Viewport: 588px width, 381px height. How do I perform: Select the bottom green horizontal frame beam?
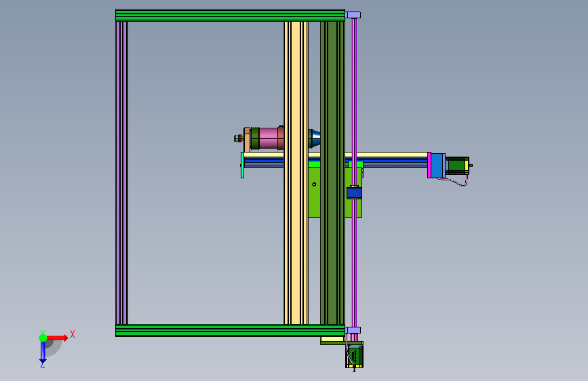(230, 330)
